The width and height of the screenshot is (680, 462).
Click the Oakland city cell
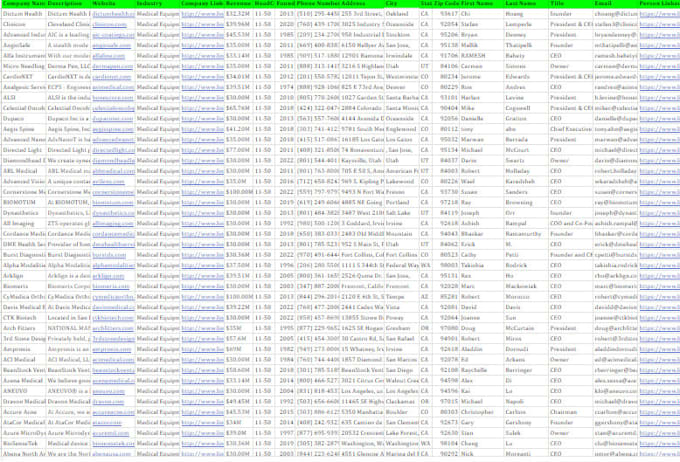[x=402, y=14]
